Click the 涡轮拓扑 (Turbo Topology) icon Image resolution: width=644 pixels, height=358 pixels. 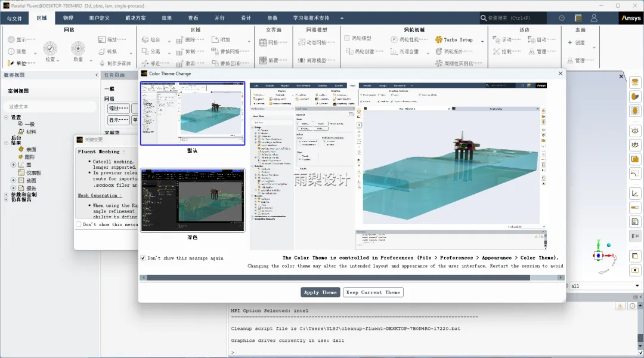click(439, 51)
